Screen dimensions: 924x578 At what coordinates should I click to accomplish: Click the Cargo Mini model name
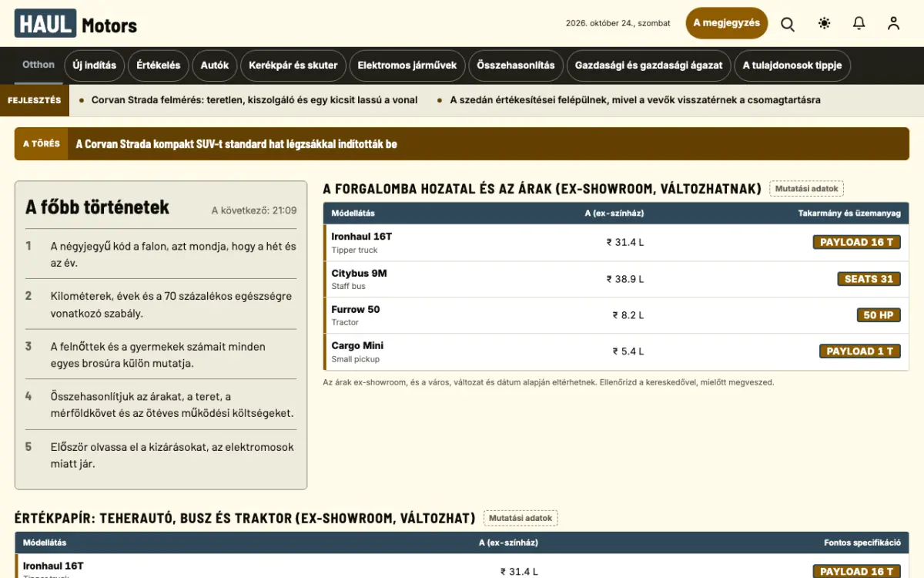(x=357, y=345)
